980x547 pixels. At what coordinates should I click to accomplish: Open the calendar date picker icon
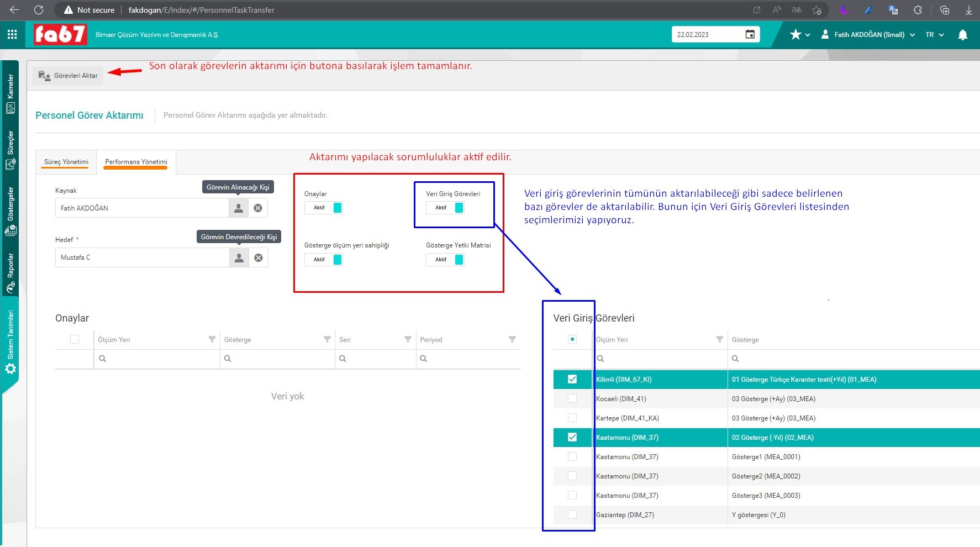[x=750, y=34]
